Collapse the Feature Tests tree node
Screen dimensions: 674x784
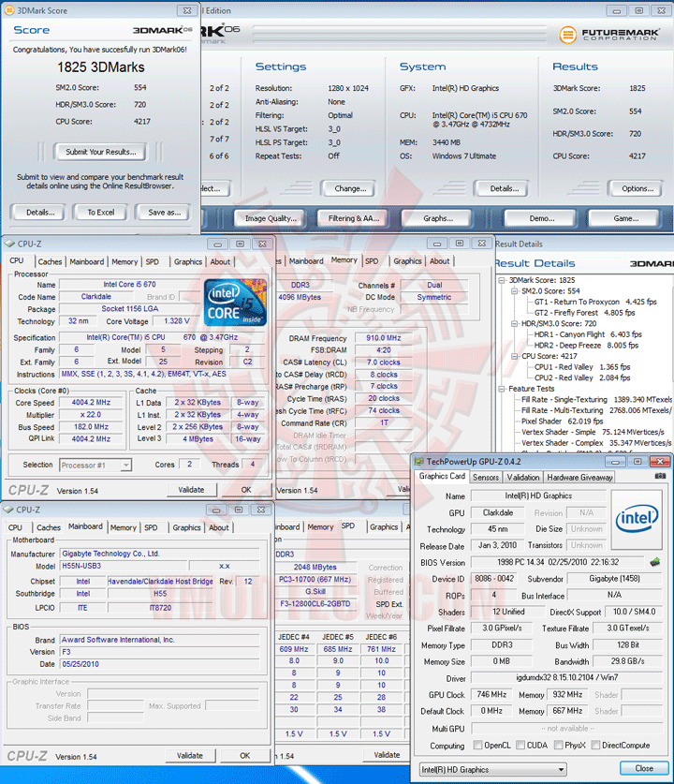501,389
